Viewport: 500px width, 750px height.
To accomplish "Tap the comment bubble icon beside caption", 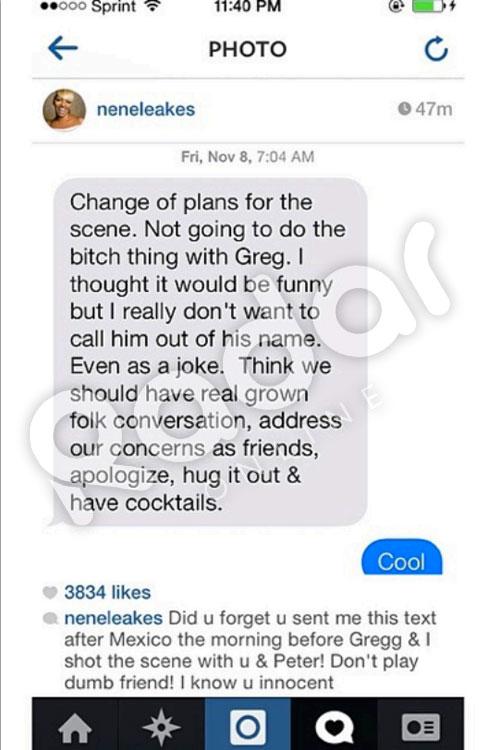I will 50,618.
